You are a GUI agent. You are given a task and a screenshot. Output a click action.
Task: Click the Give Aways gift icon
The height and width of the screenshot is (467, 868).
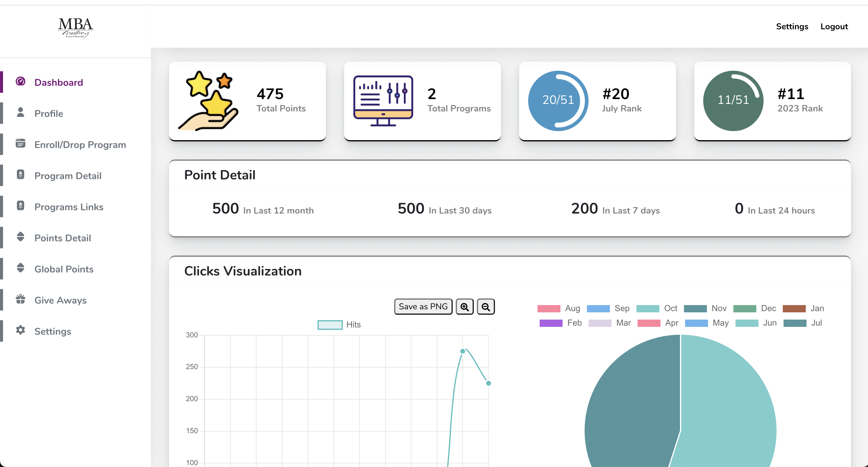(21, 299)
